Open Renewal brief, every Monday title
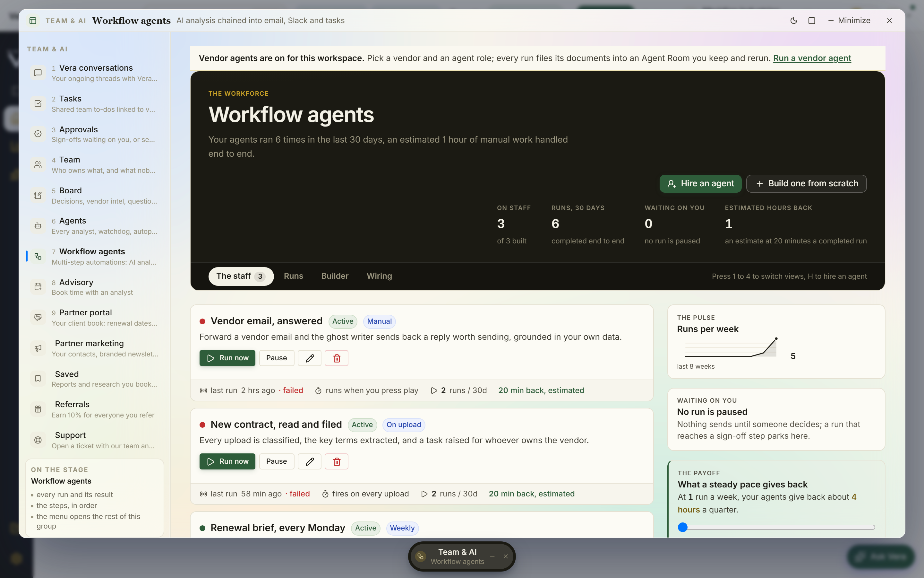Screen dimensions: 924x578 click(278, 528)
